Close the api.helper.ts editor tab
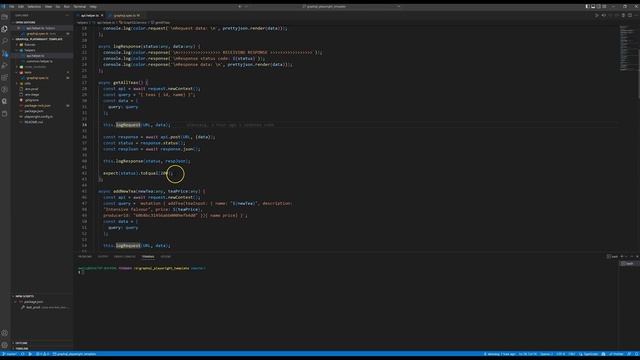This screenshot has height=360, width=640. pos(102,16)
